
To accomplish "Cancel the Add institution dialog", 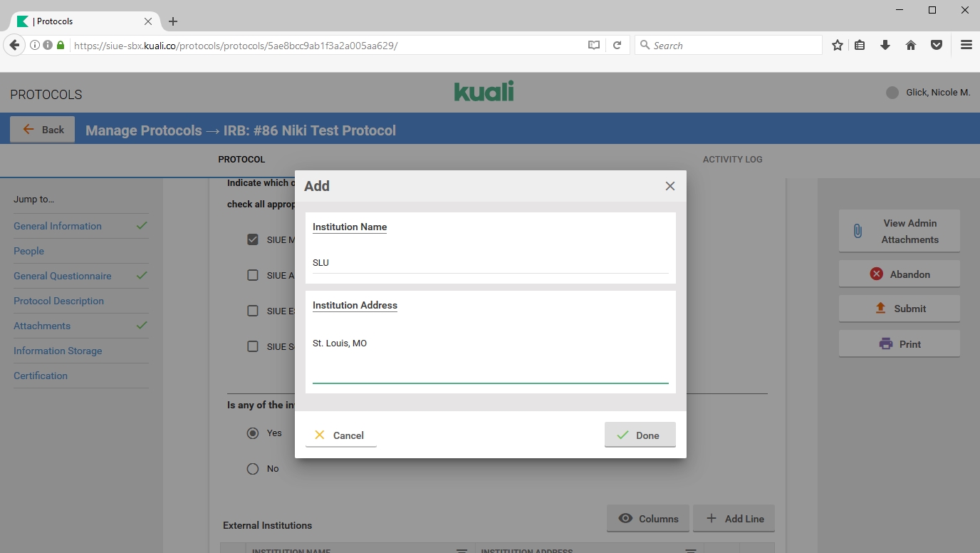I will 340,435.
